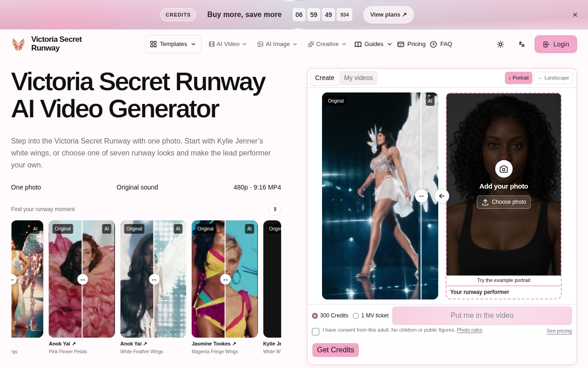The width and height of the screenshot is (588, 368).
Task: Click Try the example portrait
Action: (x=503, y=281)
